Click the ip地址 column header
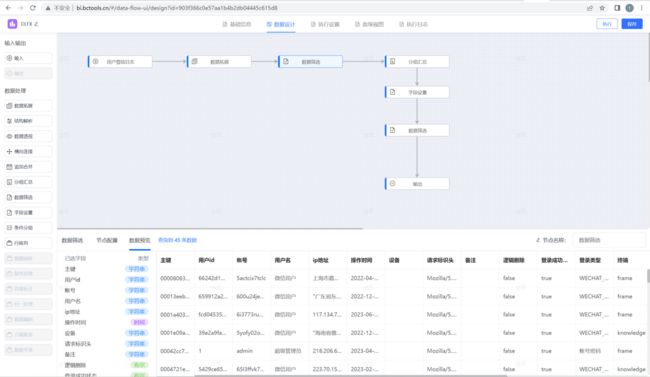 320,260
